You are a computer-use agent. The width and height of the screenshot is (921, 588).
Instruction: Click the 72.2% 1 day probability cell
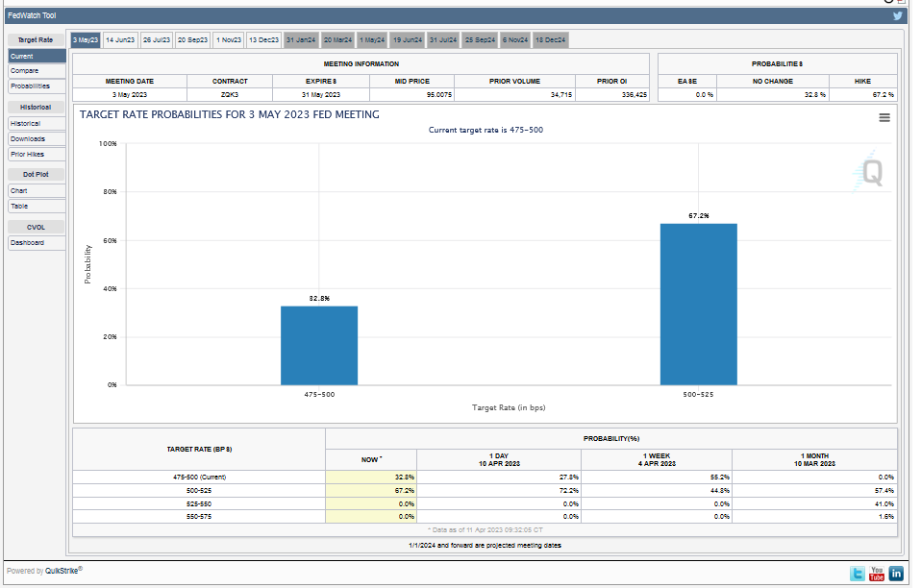(x=499, y=491)
